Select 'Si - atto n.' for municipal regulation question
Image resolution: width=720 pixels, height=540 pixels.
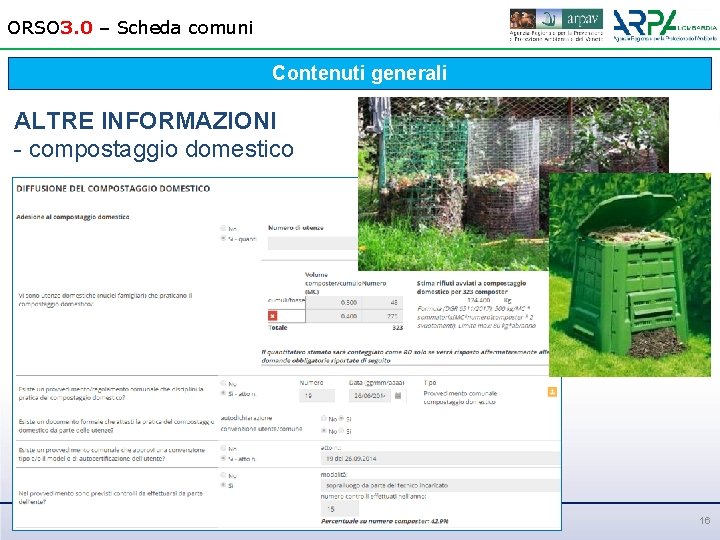[x=223, y=393]
